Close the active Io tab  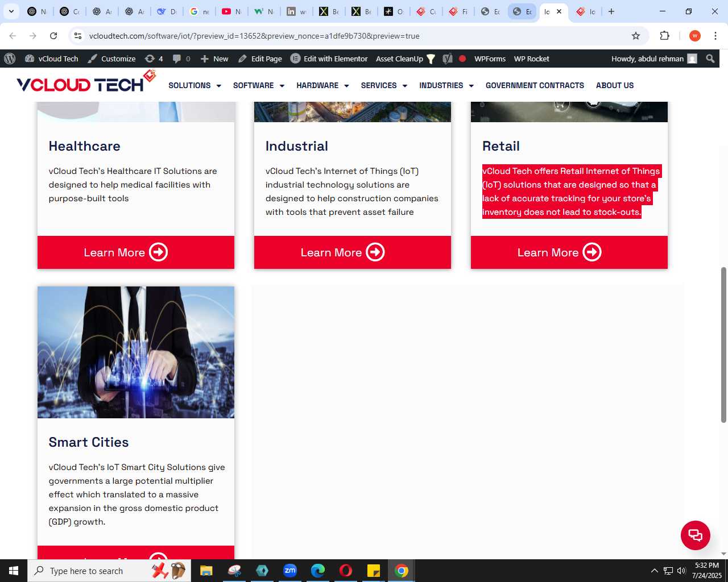(x=559, y=11)
